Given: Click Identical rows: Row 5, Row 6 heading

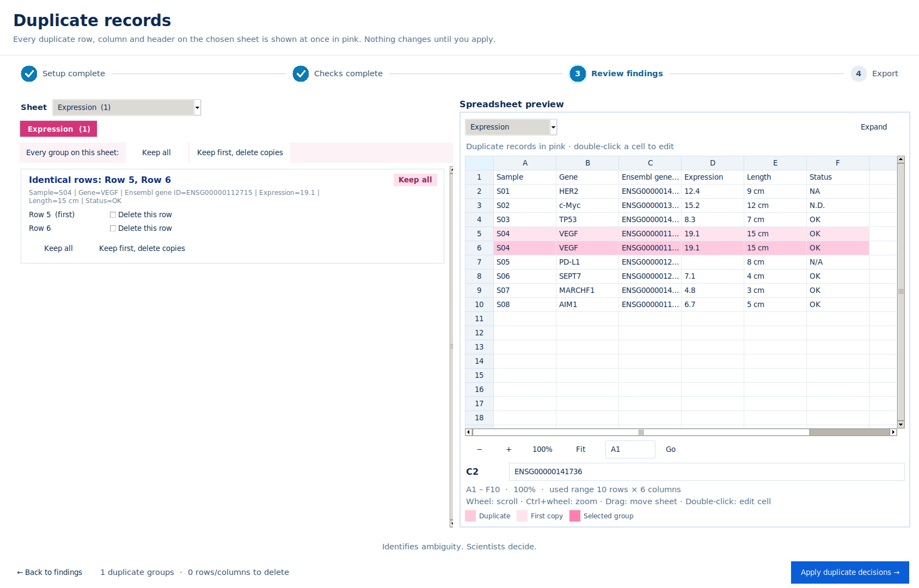Looking at the screenshot, I should pyautogui.click(x=100, y=180).
